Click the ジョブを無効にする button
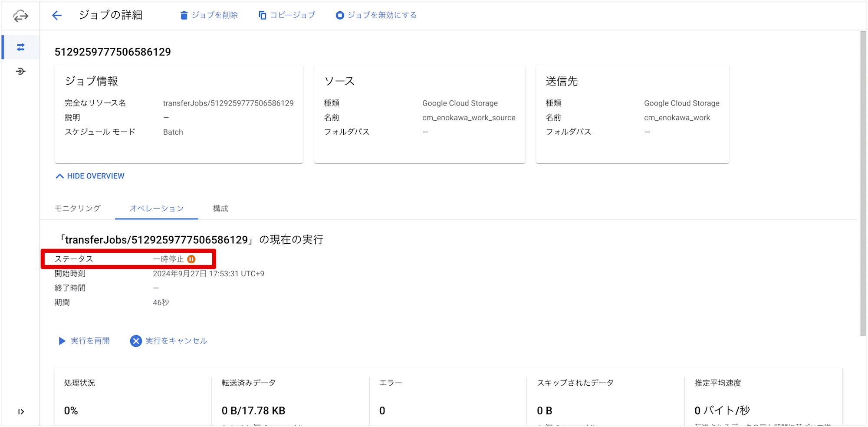The width and height of the screenshot is (868, 427). click(x=376, y=15)
